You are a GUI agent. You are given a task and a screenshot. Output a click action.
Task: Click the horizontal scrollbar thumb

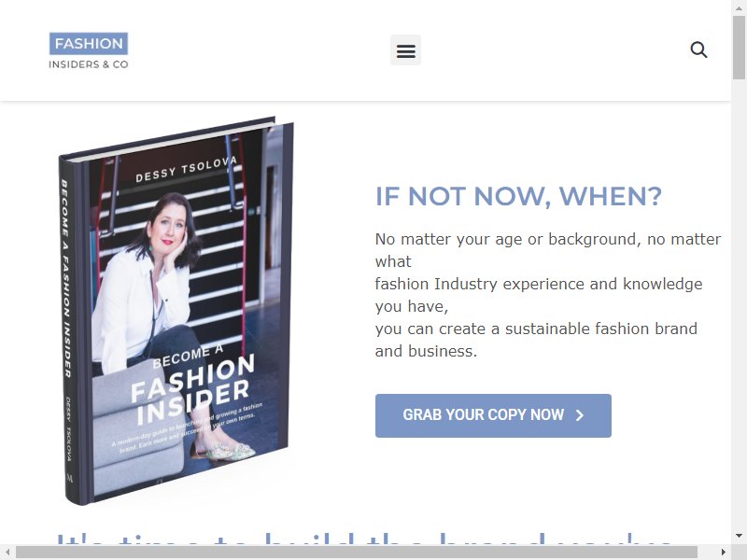[x=357, y=553]
